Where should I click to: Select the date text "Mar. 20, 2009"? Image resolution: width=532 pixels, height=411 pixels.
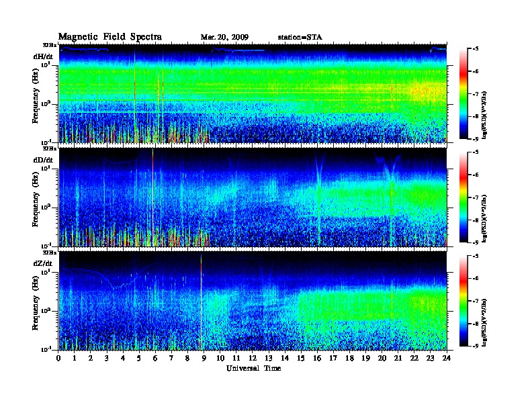tap(224, 37)
